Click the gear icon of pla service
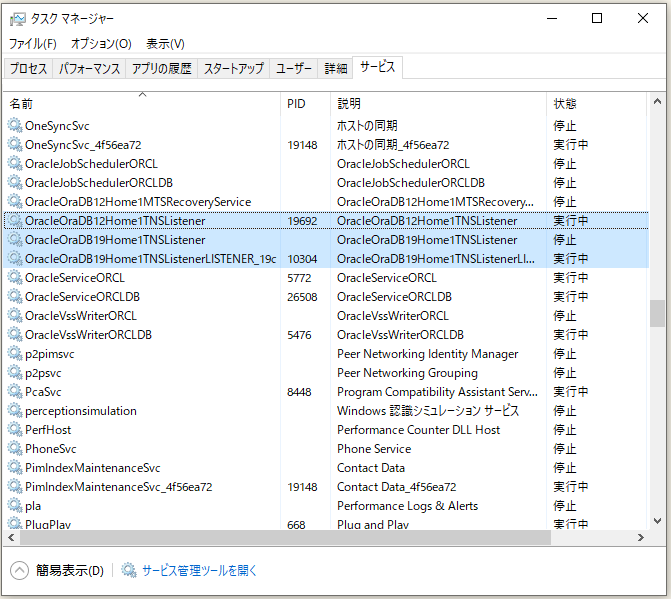Image resolution: width=671 pixels, height=599 pixels. point(15,506)
